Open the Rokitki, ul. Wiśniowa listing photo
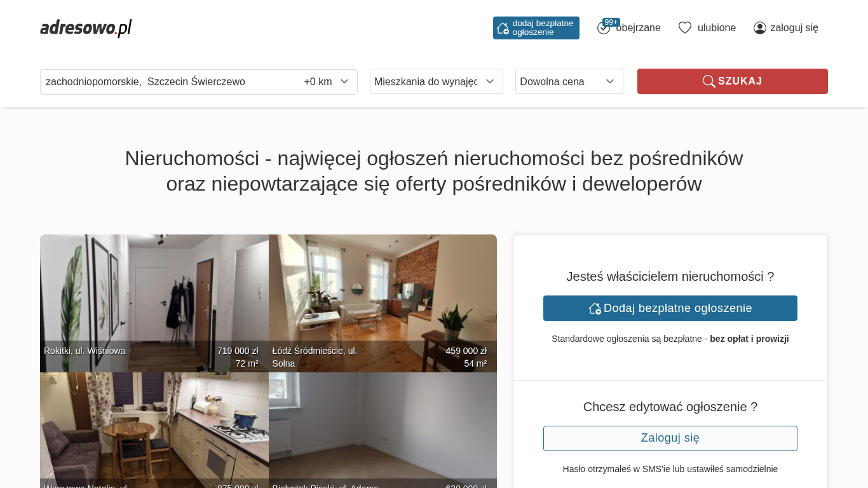The image size is (868, 488). click(x=154, y=303)
